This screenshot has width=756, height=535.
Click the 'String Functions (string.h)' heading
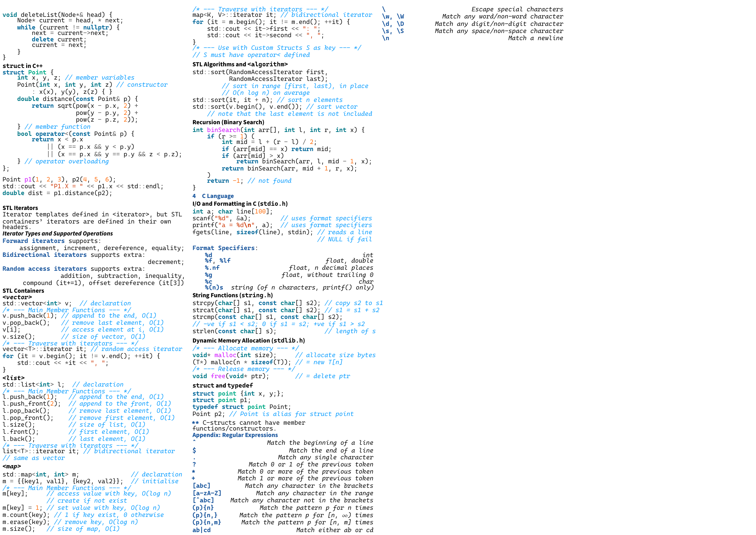(232, 296)
